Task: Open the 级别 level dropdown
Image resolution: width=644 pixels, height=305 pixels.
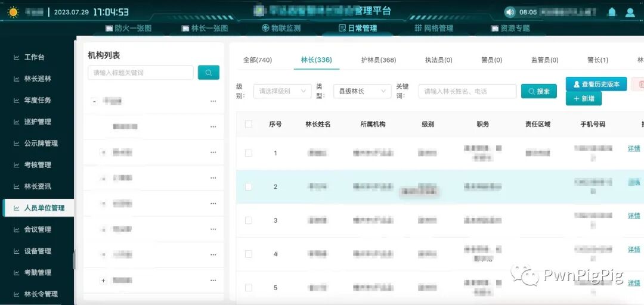Action: point(283,91)
